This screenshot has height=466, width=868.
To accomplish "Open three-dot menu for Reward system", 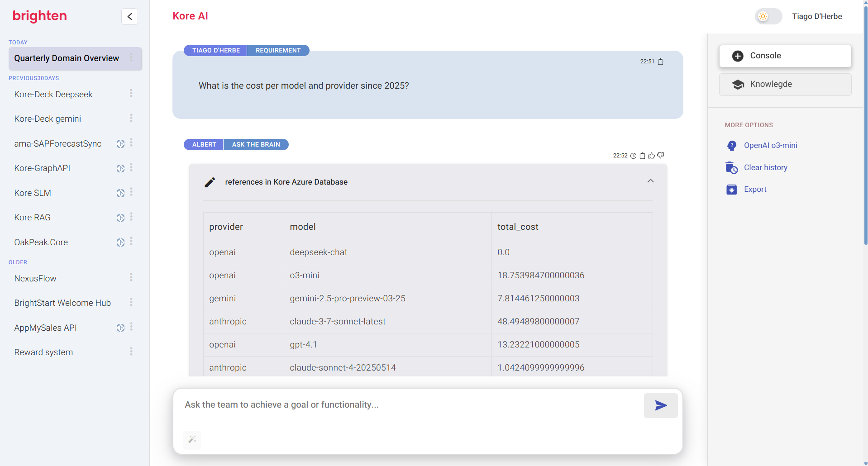I will [x=131, y=352].
